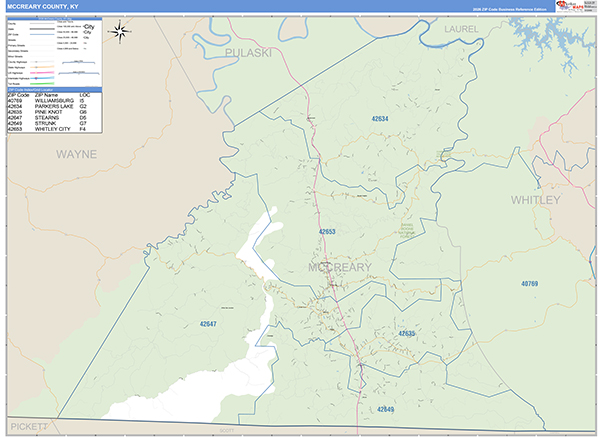Click ZIP code 42649 on the map

tap(385, 409)
